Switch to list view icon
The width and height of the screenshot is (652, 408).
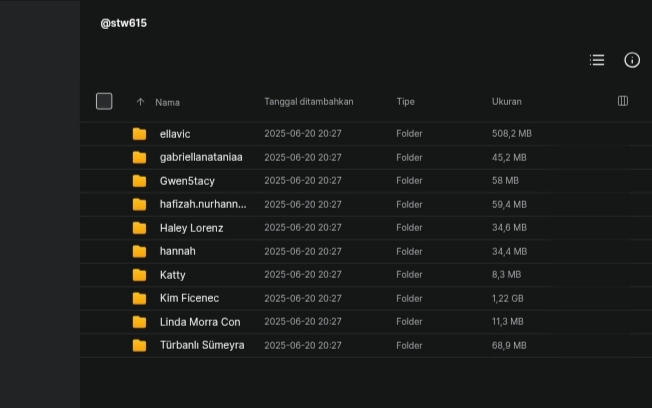pyautogui.click(x=597, y=60)
